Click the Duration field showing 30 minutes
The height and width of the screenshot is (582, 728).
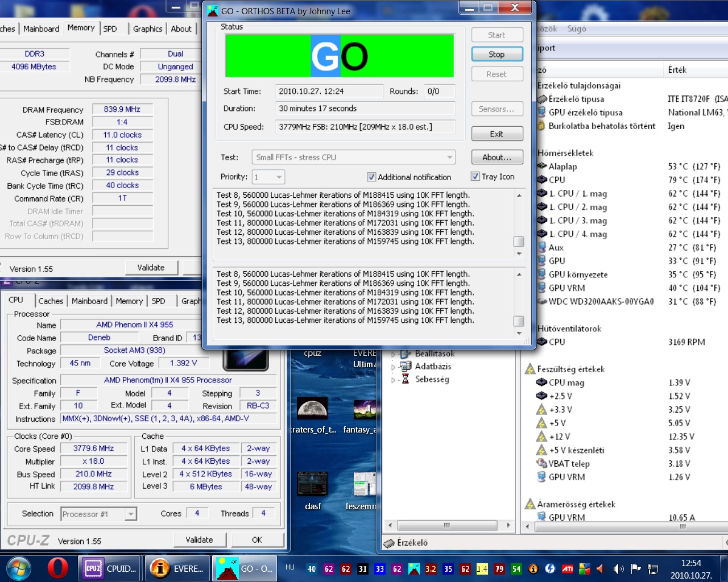pos(365,108)
